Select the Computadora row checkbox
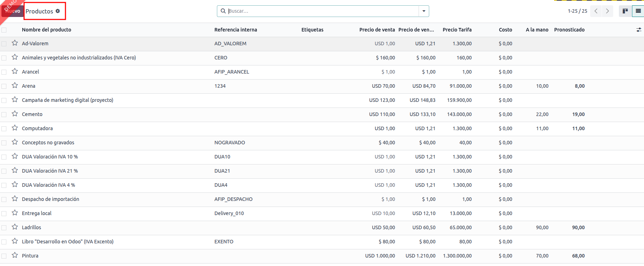 pyautogui.click(x=4, y=129)
